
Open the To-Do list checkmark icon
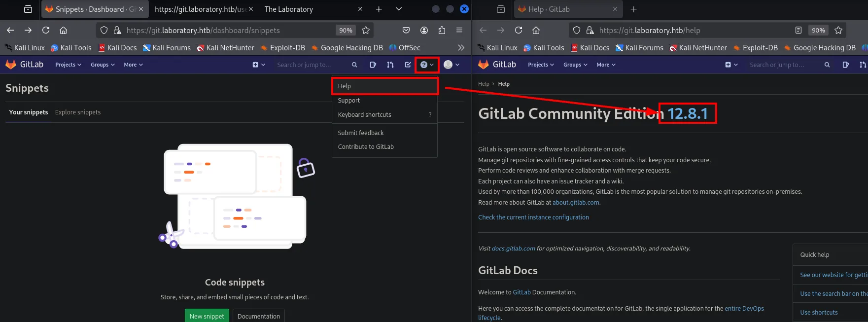[x=408, y=65]
